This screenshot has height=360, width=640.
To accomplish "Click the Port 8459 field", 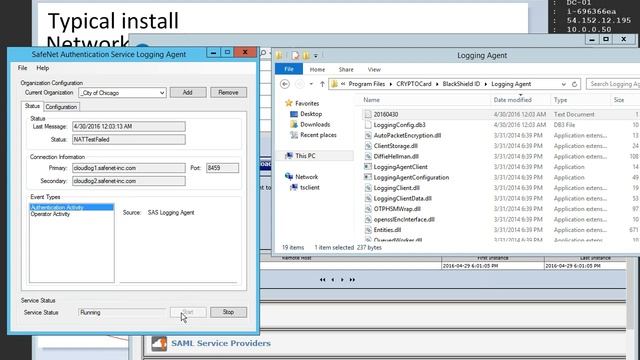I will 222,168.
